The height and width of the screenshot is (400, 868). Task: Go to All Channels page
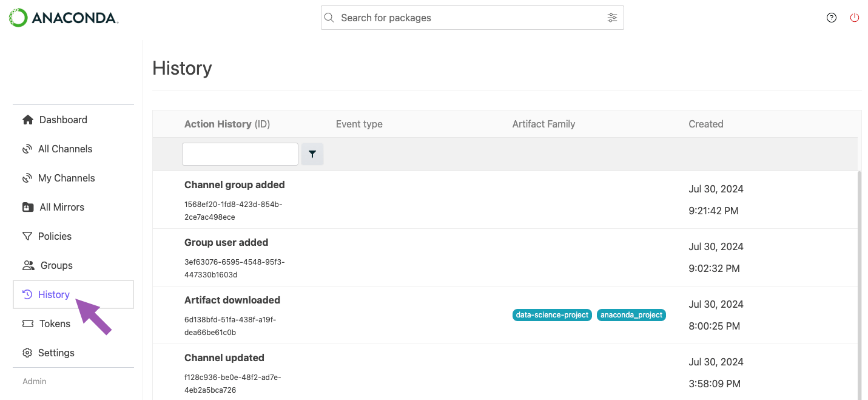tap(73, 149)
